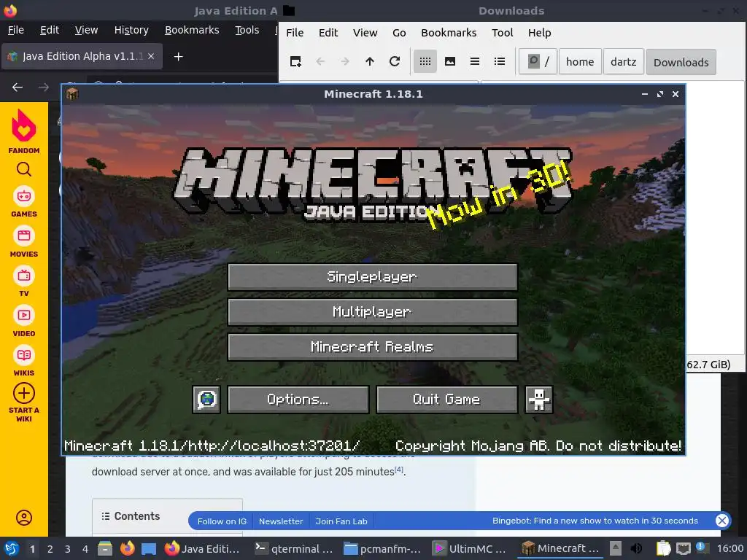
Task: Switch to pcmanfm taskbar entry
Action: [382, 548]
